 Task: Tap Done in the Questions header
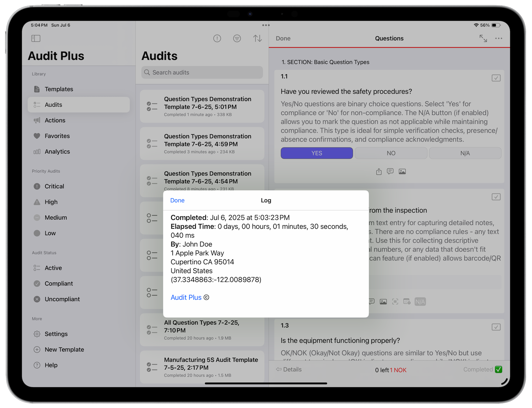point(283,38)
